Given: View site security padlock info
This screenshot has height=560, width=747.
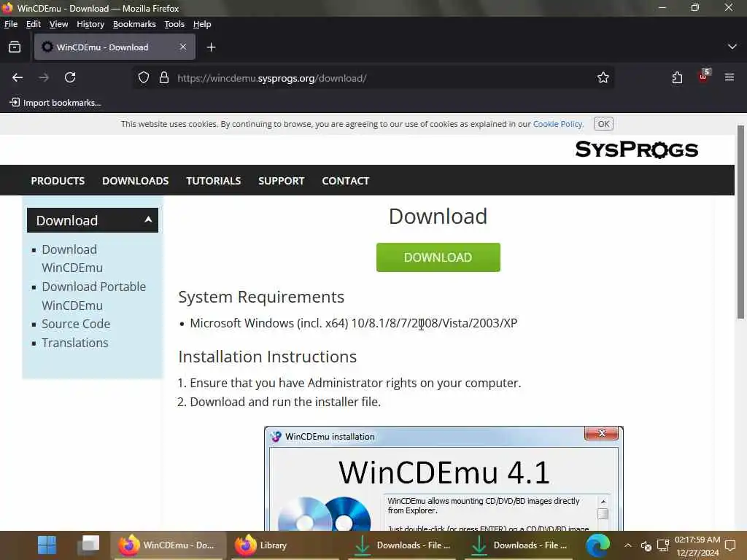Looking at the screenshot, I should [164, 77].
